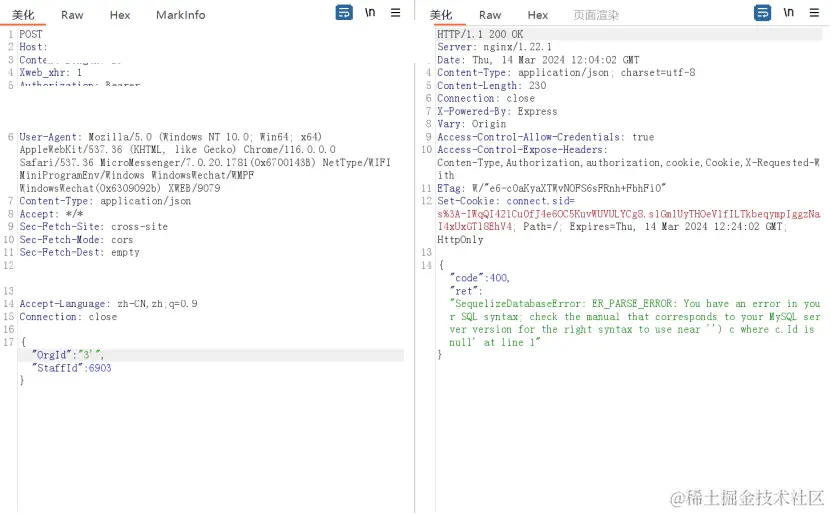Switch to request 美化 tab

coord(23,15)
